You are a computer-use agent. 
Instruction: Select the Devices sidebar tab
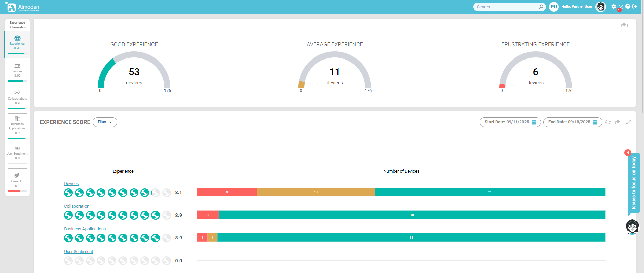(17, 71)
